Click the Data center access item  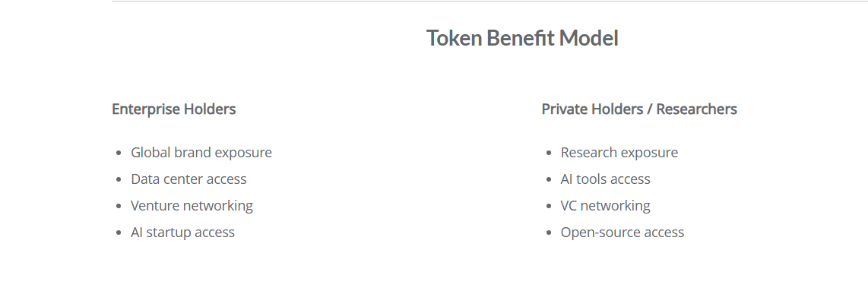[188, 179]
